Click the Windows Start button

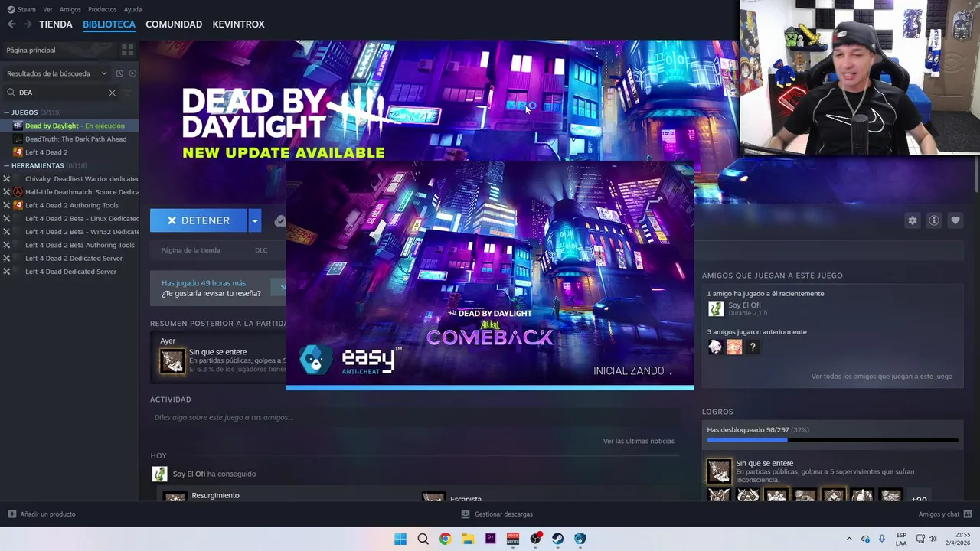point(400,539)
